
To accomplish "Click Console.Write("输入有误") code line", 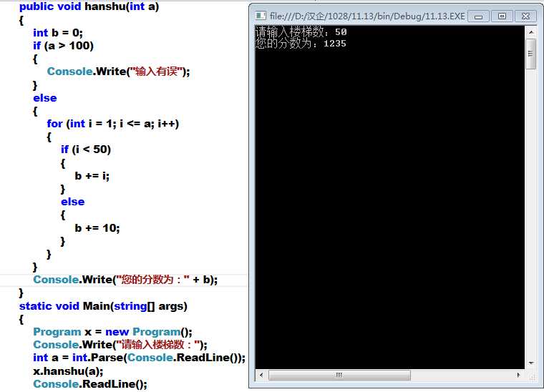I will coord(118,72).
